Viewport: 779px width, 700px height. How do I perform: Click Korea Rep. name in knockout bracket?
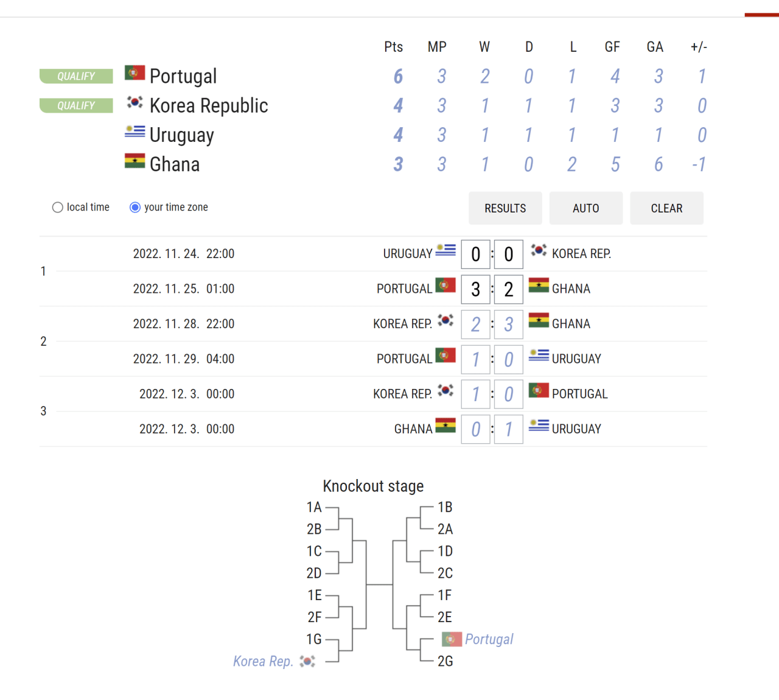263,661
